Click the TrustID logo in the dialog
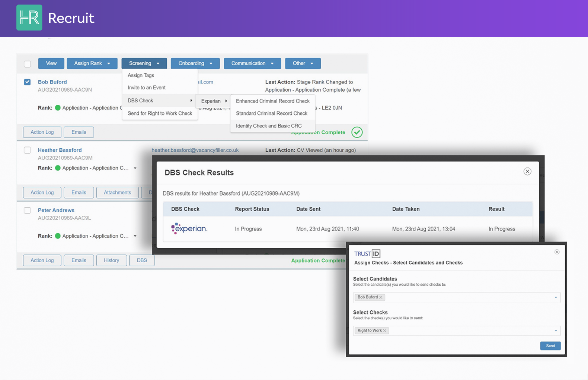This screenshot has width=588, height=380. tap(367, 254)
